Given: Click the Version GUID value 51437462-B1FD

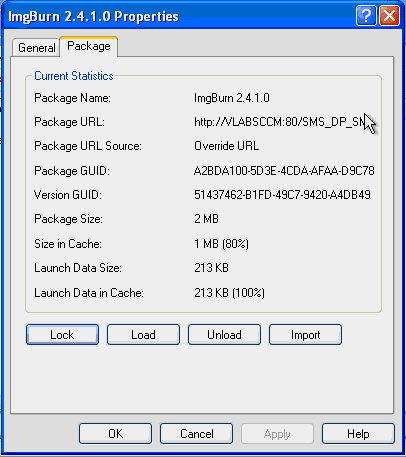Looking at the screenshot, I should (x=282, y=195).
